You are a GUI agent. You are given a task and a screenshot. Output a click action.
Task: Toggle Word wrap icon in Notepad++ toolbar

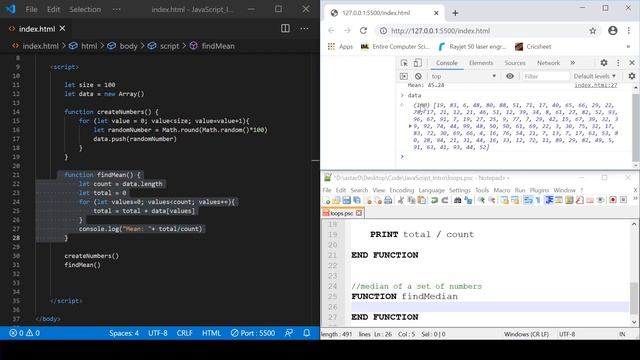(x=528, y=200)
